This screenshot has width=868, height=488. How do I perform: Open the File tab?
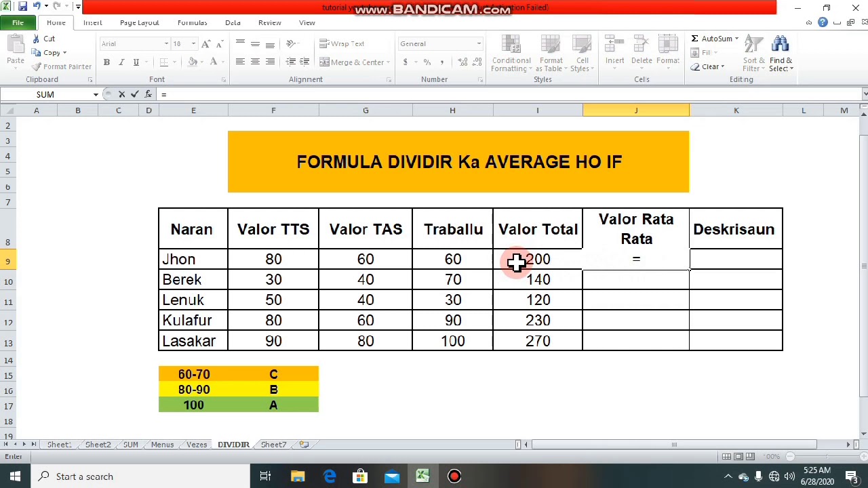pos(18,22)
